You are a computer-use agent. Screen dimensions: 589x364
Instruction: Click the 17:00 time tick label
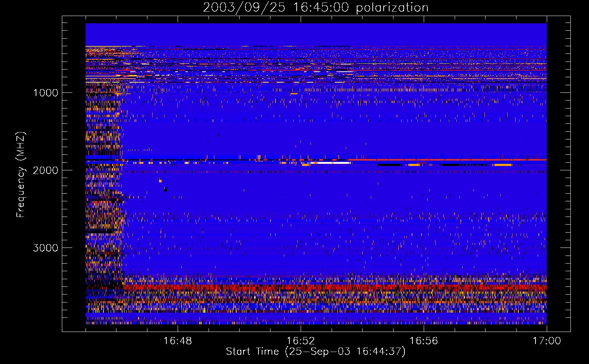pyautogui.click(x=547, y=341)
